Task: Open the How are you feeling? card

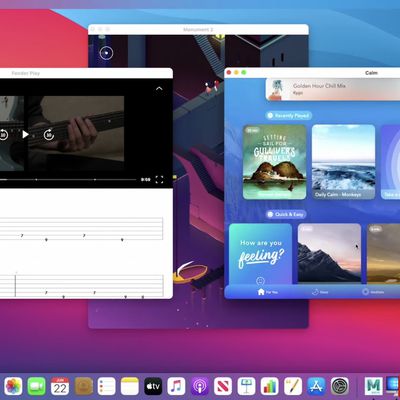Action: (260, 254)
